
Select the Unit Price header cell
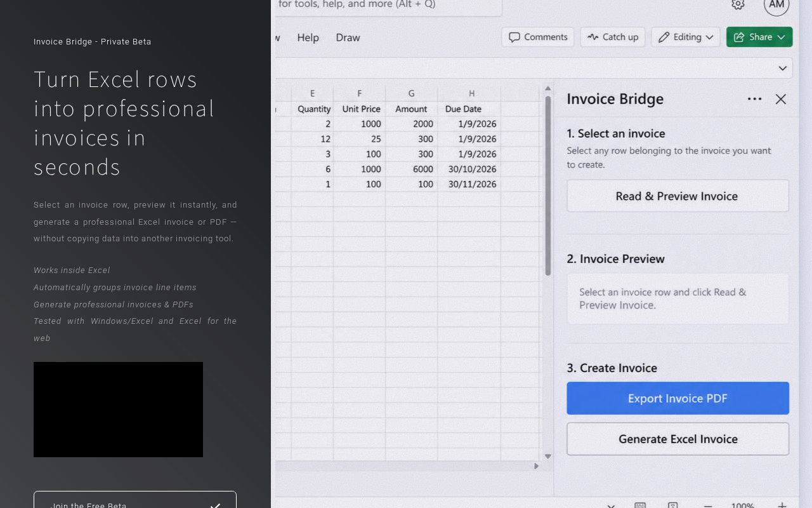tap(360, 109)
